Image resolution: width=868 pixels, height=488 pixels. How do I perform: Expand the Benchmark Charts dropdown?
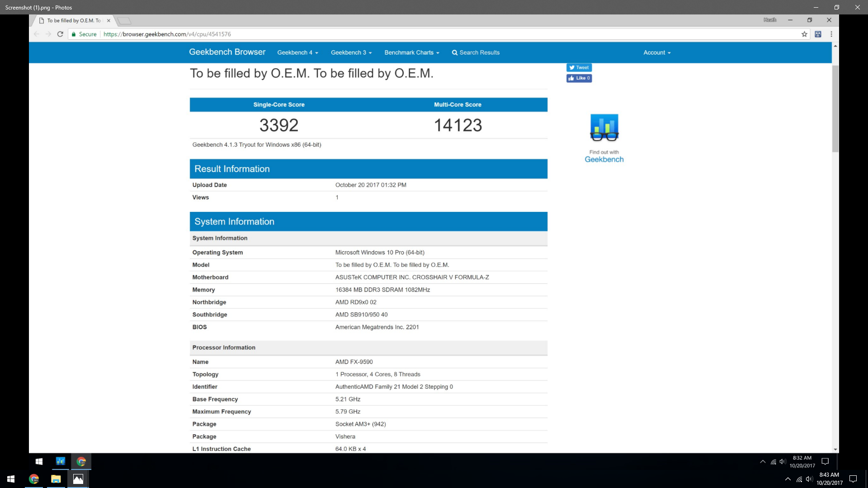pos(412,52)
